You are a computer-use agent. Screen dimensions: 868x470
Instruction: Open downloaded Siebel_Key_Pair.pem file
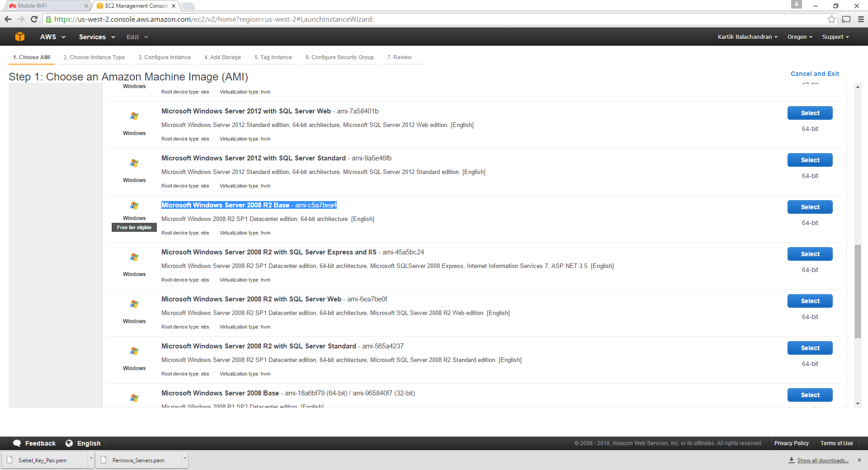(x=44, y=460)
